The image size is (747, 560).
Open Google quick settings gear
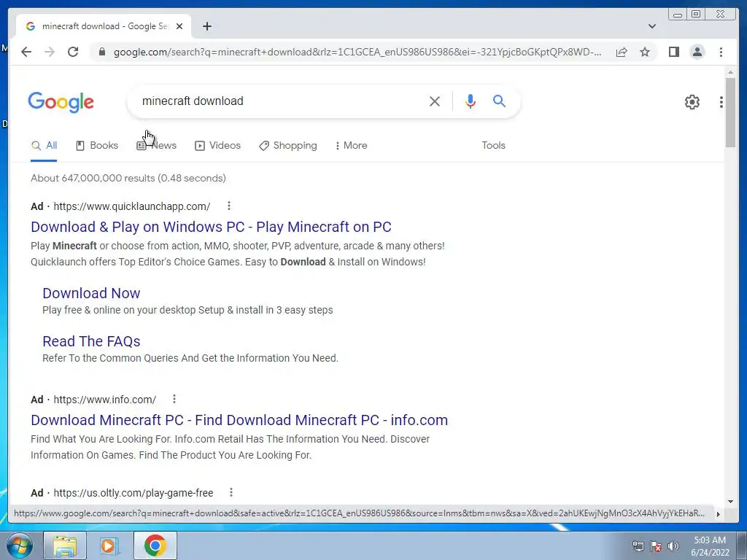pyautogui.click(x=692, y=101)
